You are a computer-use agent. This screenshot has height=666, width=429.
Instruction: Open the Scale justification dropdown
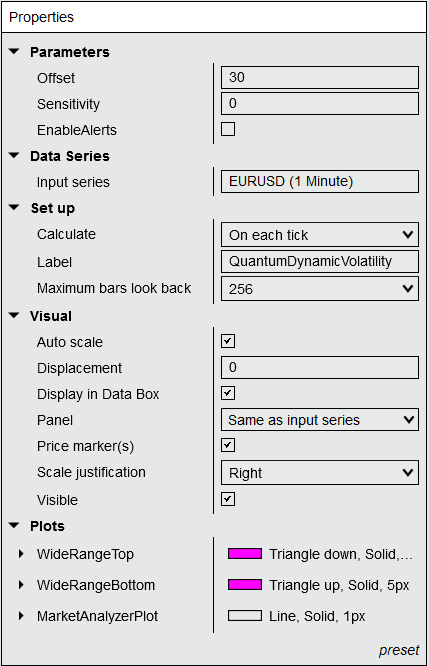tap(320, 473)
